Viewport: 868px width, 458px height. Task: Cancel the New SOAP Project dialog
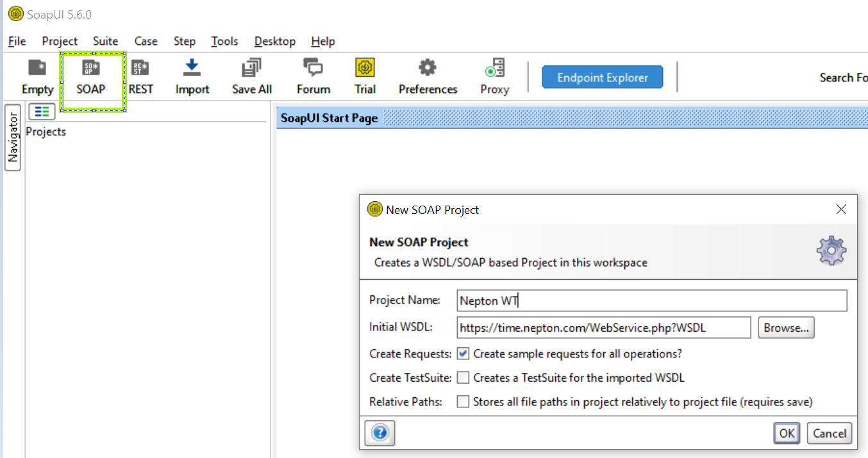coord(830,434)
